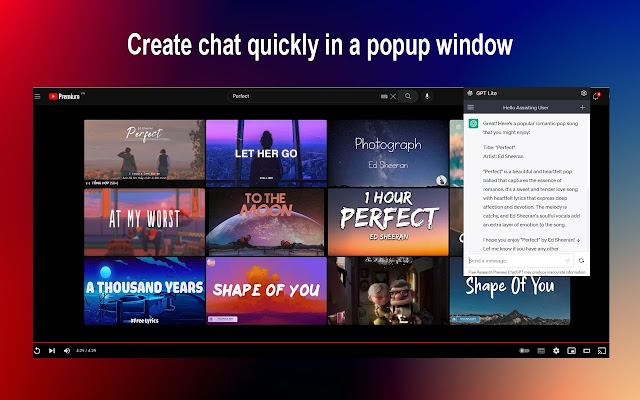Toggle the autoplay switch in player
Image resolution: width=640 pixels, height=400 pixels.
tap(524, 351)
